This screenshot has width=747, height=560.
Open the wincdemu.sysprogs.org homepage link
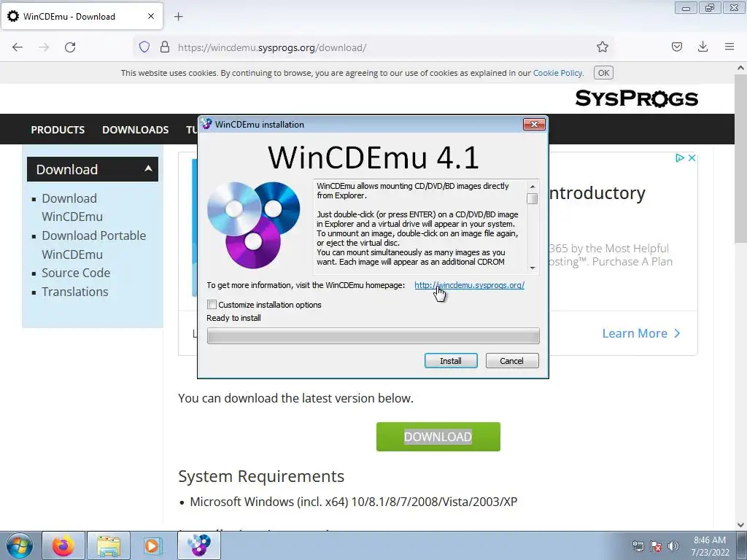[x=469, y=285]
